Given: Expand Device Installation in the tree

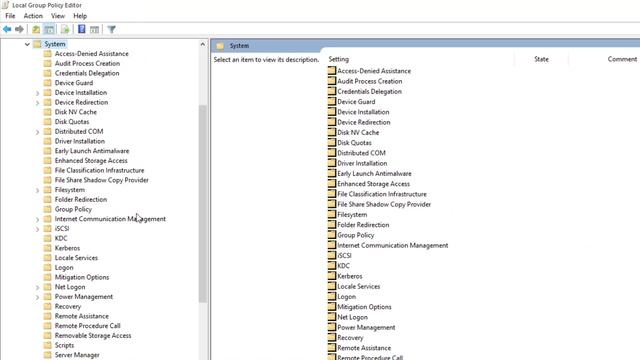Looking at the screenshot, I should click(38, 93).
